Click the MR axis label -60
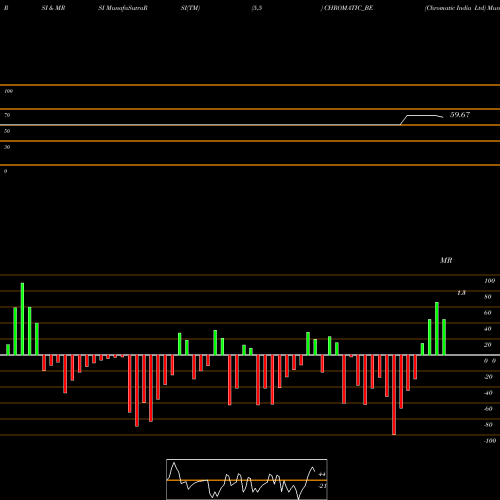This screenshot has height=500, width=500. (488, 409)
